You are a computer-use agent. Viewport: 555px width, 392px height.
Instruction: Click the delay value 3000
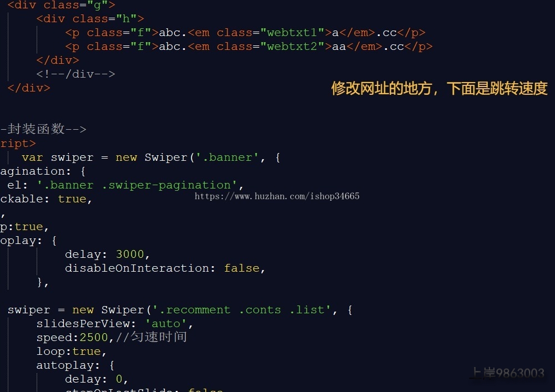pos(130,254)
